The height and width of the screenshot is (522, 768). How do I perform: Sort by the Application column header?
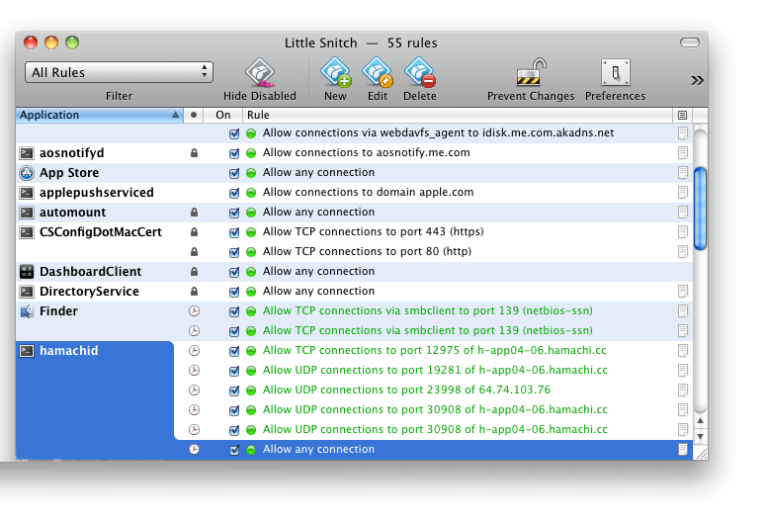coord(99,115)
